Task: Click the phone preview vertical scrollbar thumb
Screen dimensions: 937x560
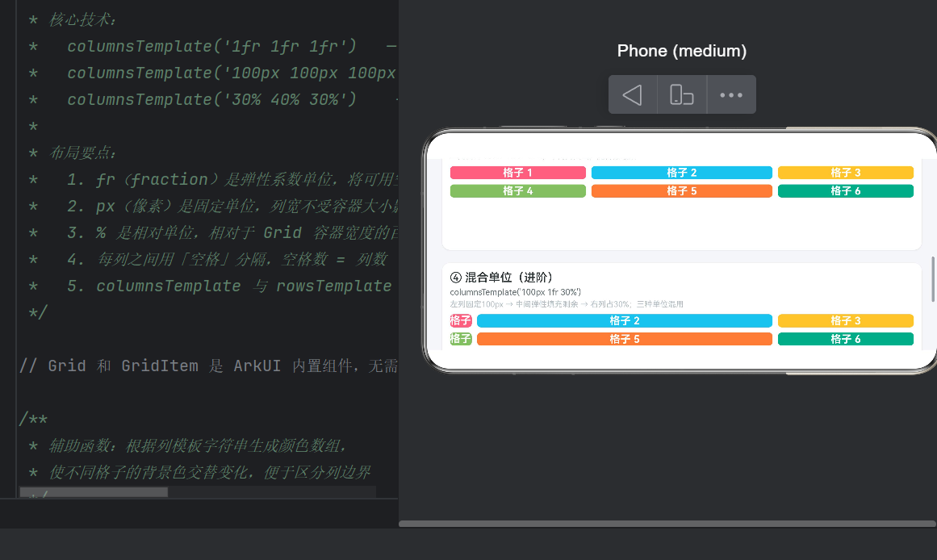Action: [x=932, y=279]
